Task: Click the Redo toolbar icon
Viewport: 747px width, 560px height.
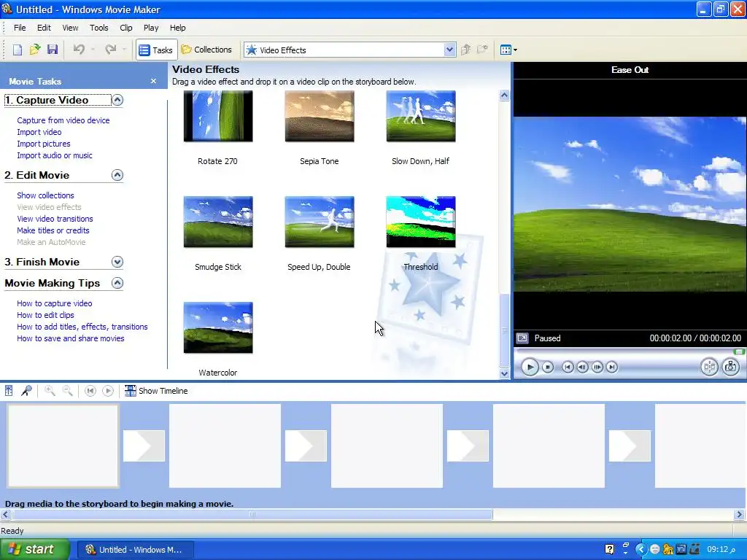Action: tap(111, 50)
